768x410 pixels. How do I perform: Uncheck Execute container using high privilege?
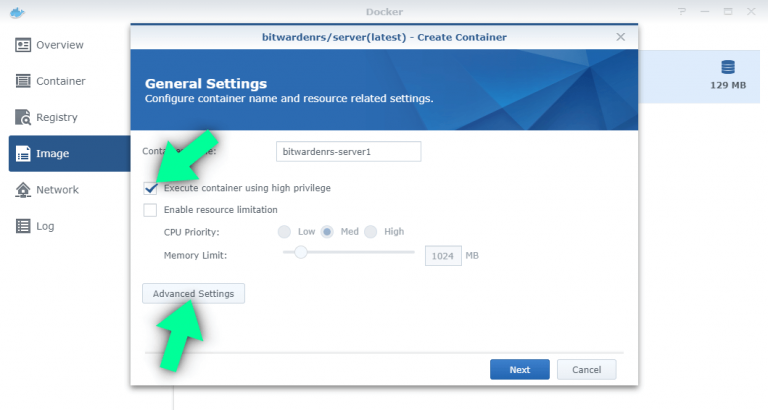click(150, 188)
